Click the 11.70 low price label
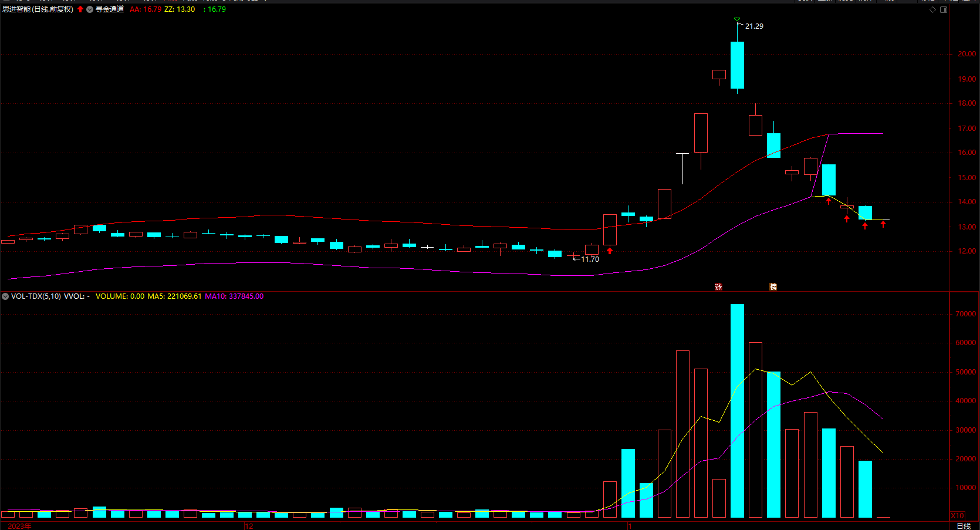 pyautogui.click(x=590, y=259)
